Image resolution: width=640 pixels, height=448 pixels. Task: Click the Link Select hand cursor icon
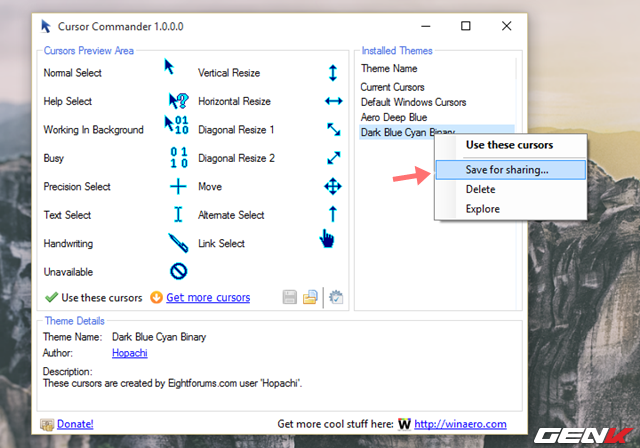click(326, 238)
